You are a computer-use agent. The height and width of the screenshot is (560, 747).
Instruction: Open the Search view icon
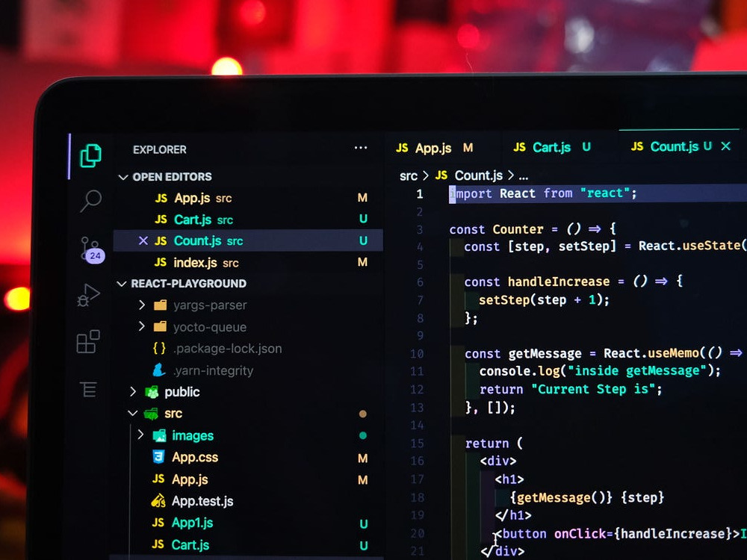(90, 200)
